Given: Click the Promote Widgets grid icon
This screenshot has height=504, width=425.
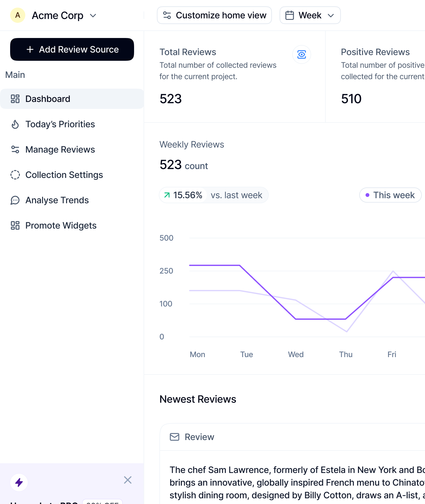Looking at the screenshot, I should coord(15,225).
